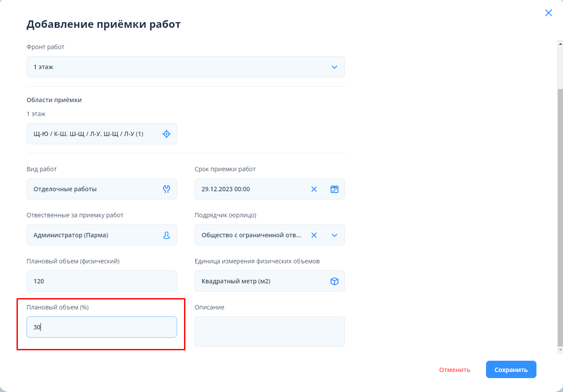Clear the acceptance deadline date value

[314, 189]
